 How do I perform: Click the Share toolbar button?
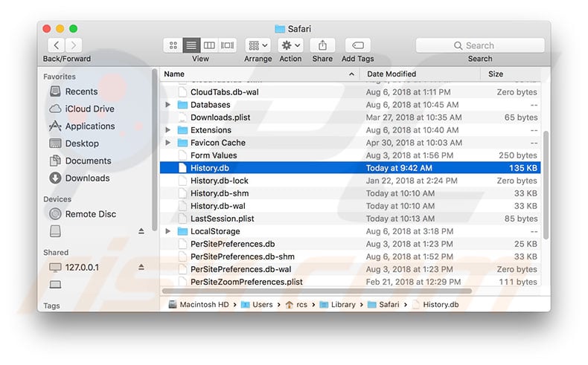point(322,45)
